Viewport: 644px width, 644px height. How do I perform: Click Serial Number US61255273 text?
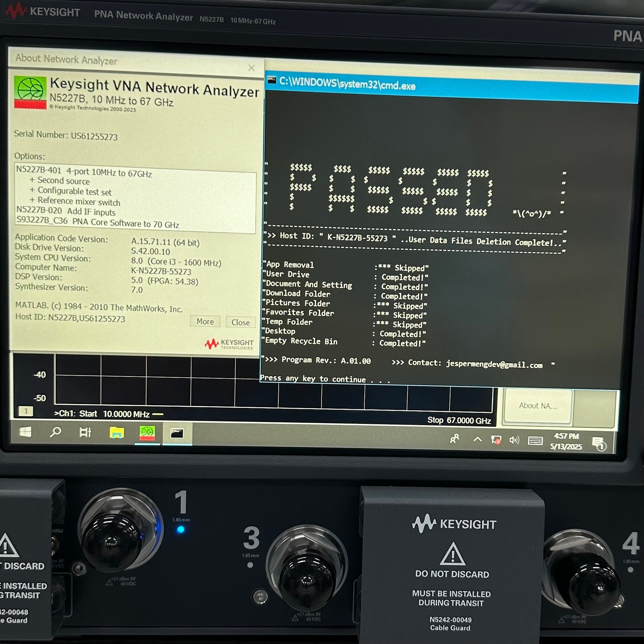click(x=66, y=135)
